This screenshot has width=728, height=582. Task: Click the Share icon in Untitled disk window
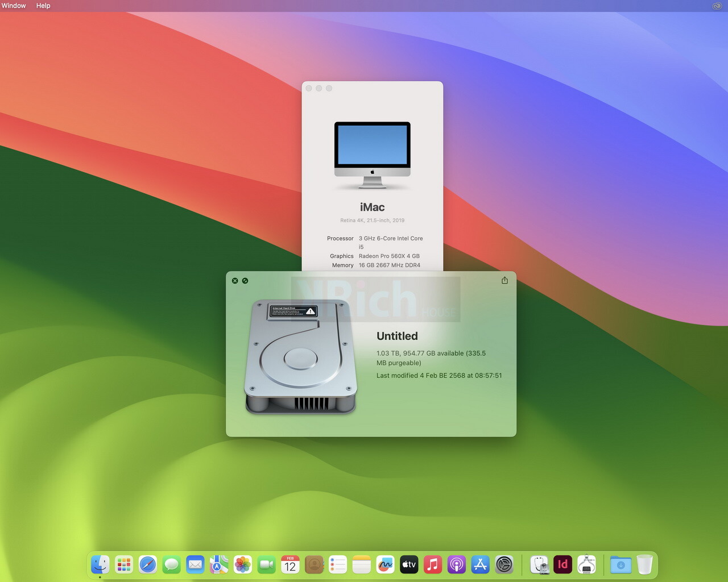pyautogui.click(x=504, y=280)
